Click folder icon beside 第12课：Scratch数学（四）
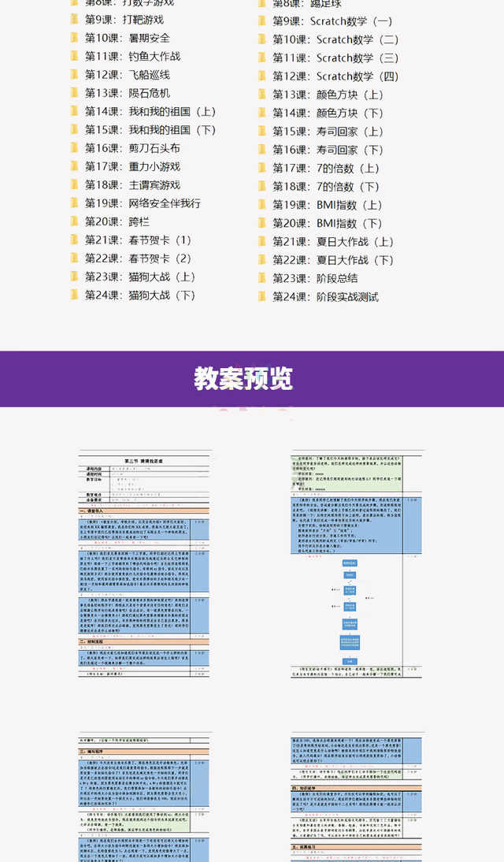The height and width of the screenshot is (862, 504). (262, 76)
